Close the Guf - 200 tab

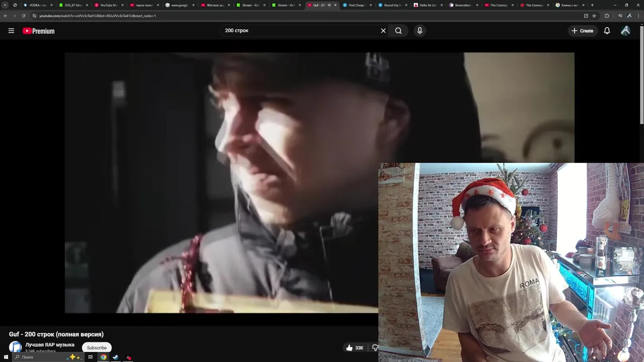tap(335, 5)
